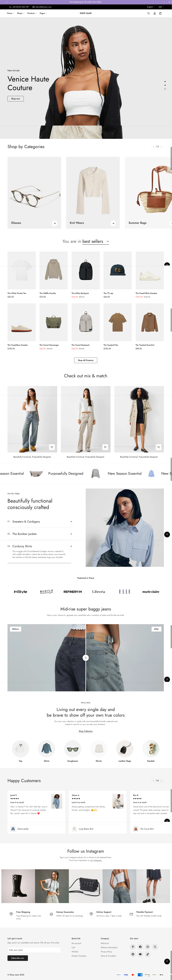Open the shopping bag cart icon

click(160, 13)
